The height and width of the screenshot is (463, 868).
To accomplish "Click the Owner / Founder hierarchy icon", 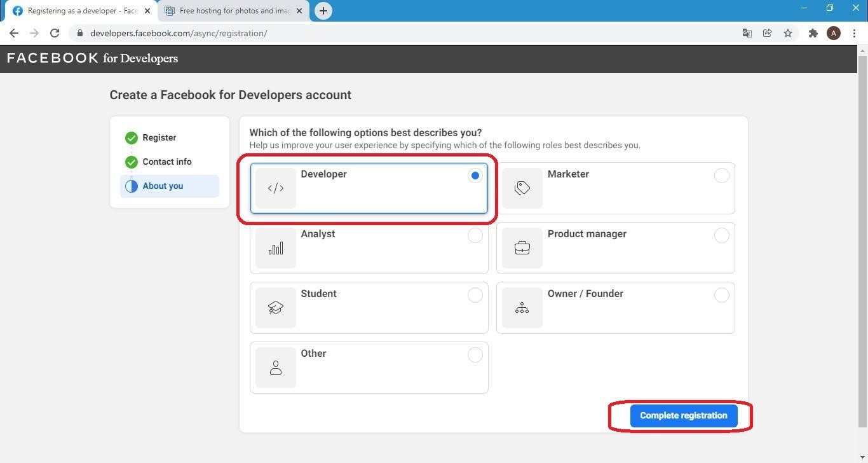I will (522, 308).
